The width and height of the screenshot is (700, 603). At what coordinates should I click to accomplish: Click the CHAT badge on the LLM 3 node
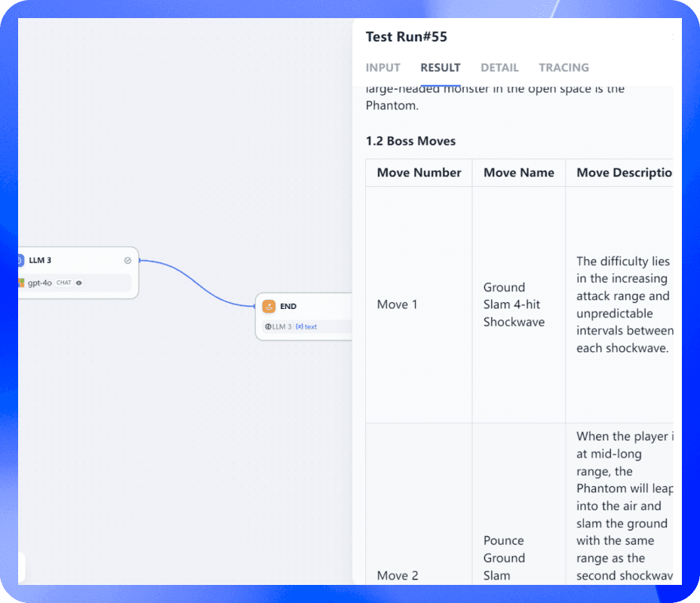(x=64, y=283)
